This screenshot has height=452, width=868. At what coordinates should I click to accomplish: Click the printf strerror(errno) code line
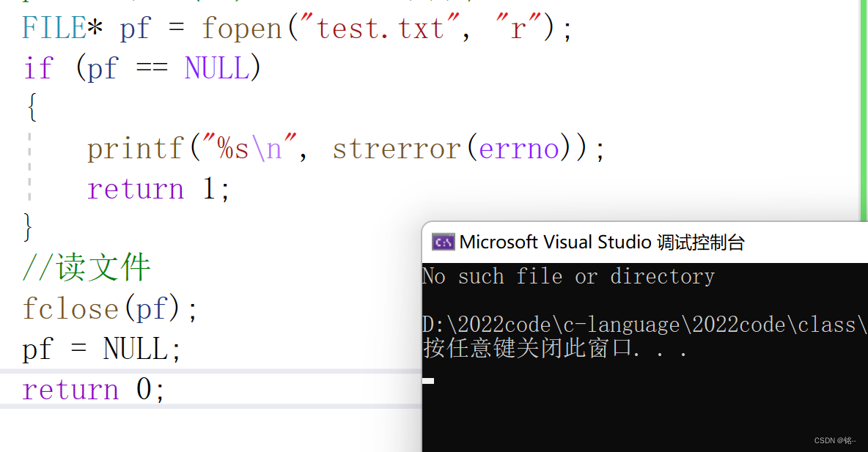pos(346,149)
